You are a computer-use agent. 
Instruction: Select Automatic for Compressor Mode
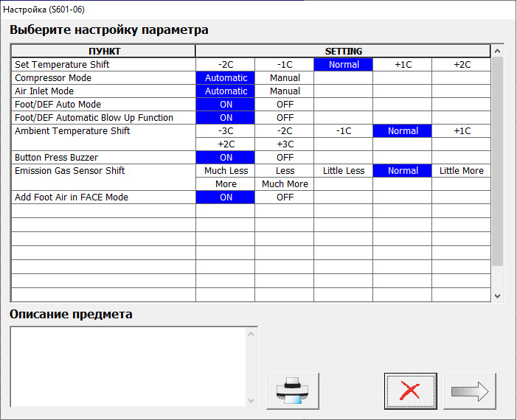click(x=226, y=78)
